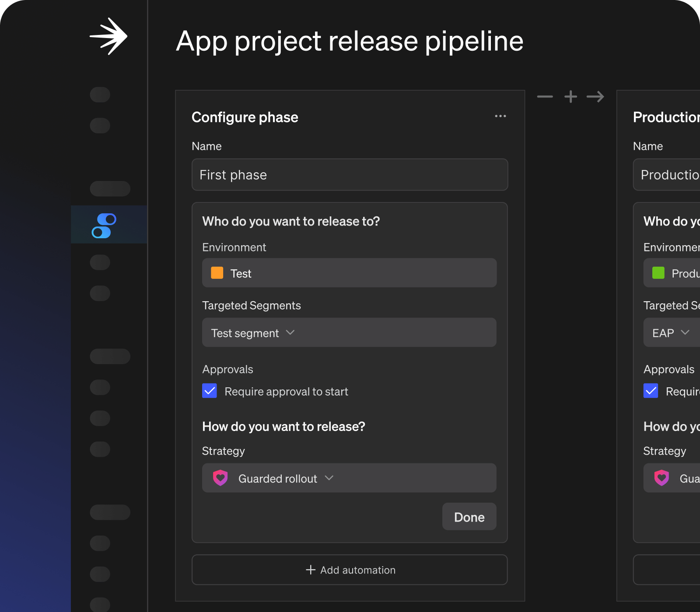Click the How do you want to release? heading in Configure phase

coord(283,426)
